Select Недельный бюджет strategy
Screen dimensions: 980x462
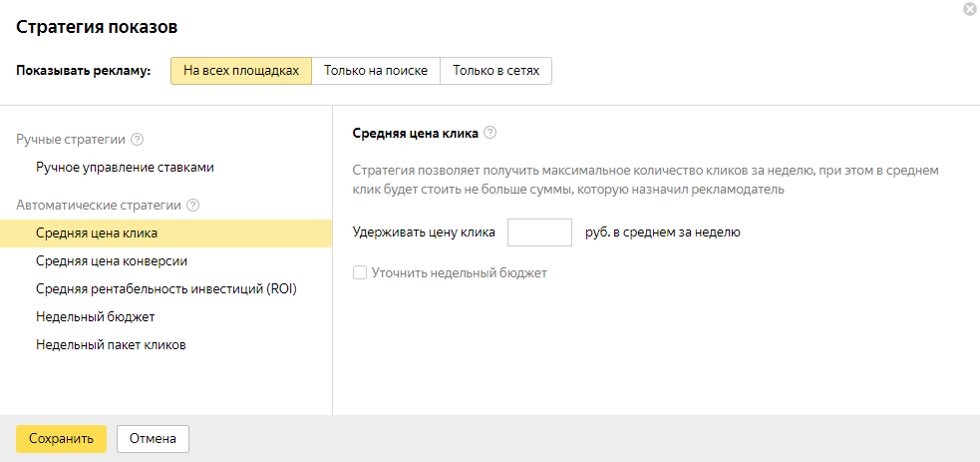coord(95,317)
